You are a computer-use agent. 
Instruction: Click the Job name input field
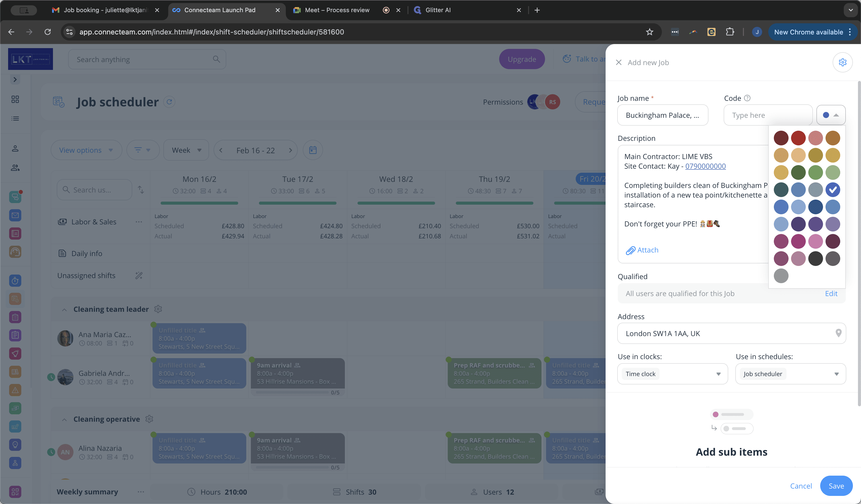click(663, 115)
